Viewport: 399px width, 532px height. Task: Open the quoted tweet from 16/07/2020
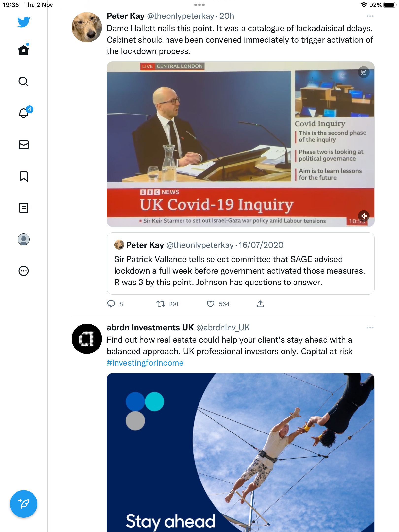pyautogui.click(x=241, y=263)
